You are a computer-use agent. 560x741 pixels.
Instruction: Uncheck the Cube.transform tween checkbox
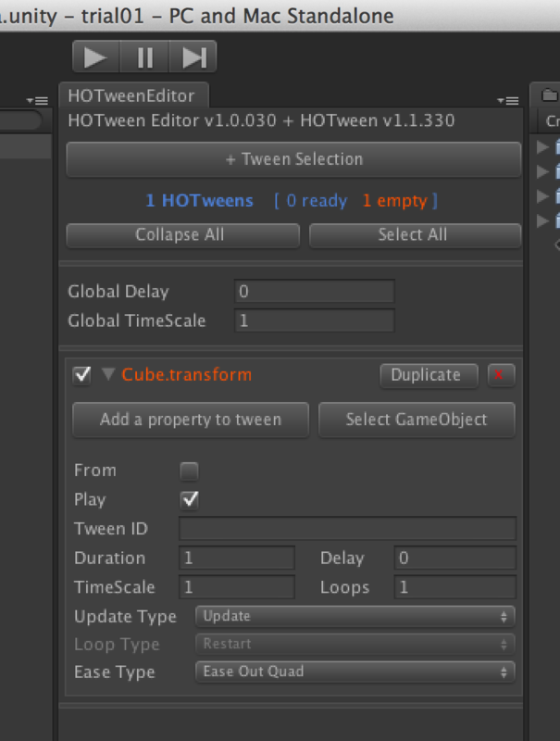point(82,375)
